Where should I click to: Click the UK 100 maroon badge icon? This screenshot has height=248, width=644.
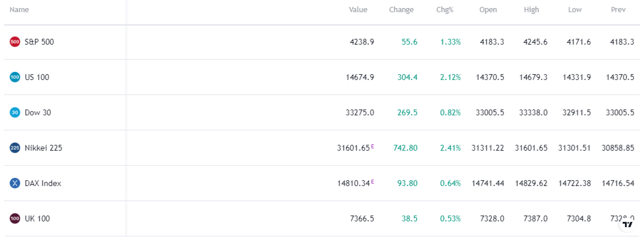pyautogui.click(x=15, y=218)
